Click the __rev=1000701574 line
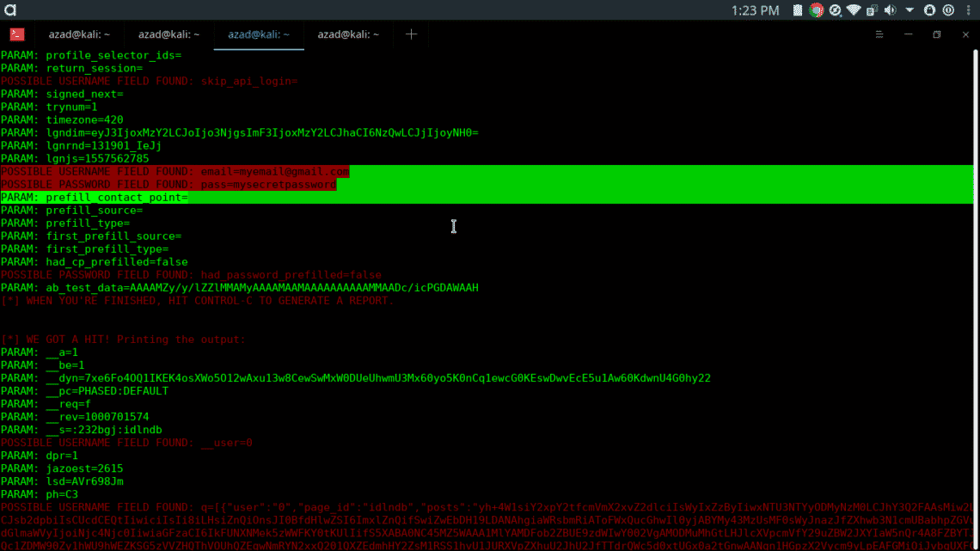Screen dimensions: 980x551 [x=75, y=417]
